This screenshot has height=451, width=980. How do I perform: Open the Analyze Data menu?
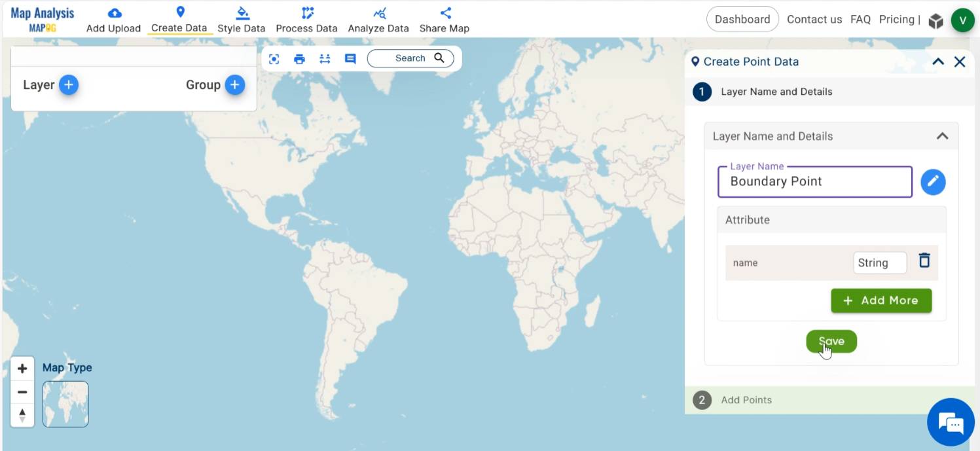(378, 20)
